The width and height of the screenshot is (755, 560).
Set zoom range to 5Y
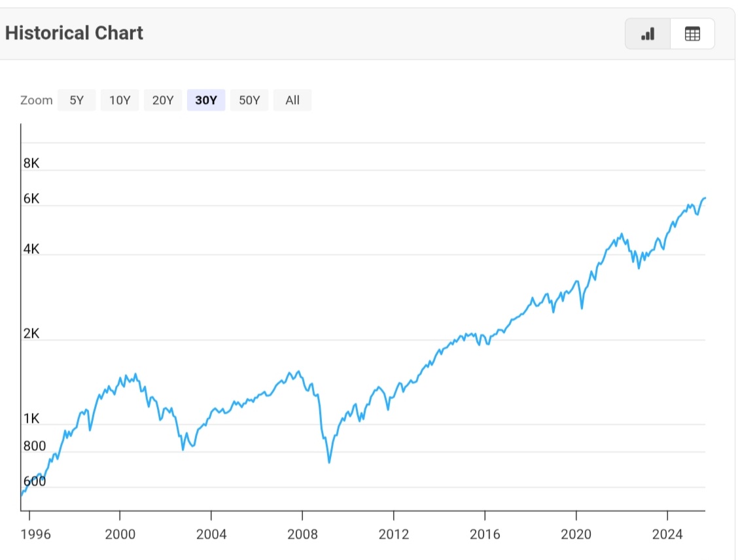coord(77,100)
